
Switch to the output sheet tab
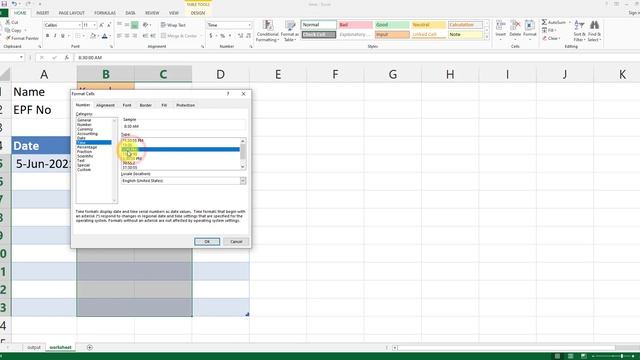[34, 347]
